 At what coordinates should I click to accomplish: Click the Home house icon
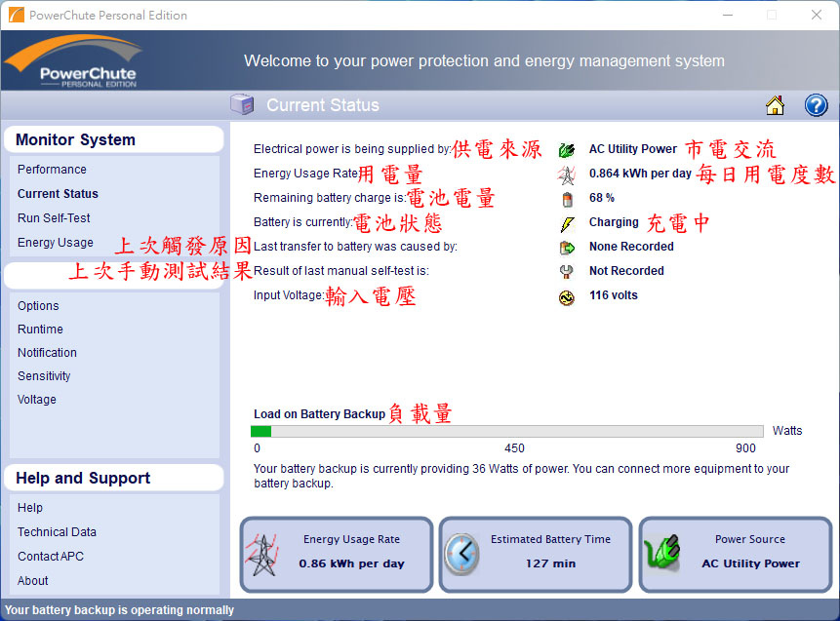coord(775,105)
